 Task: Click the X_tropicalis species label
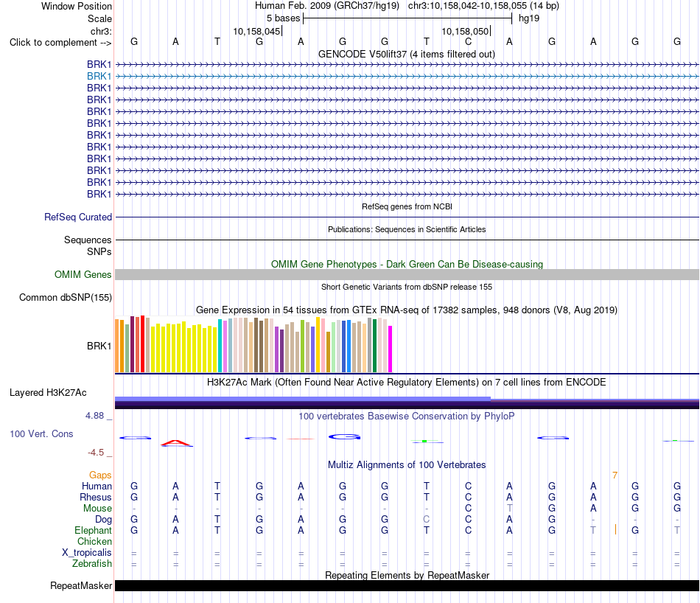(87, 553)
